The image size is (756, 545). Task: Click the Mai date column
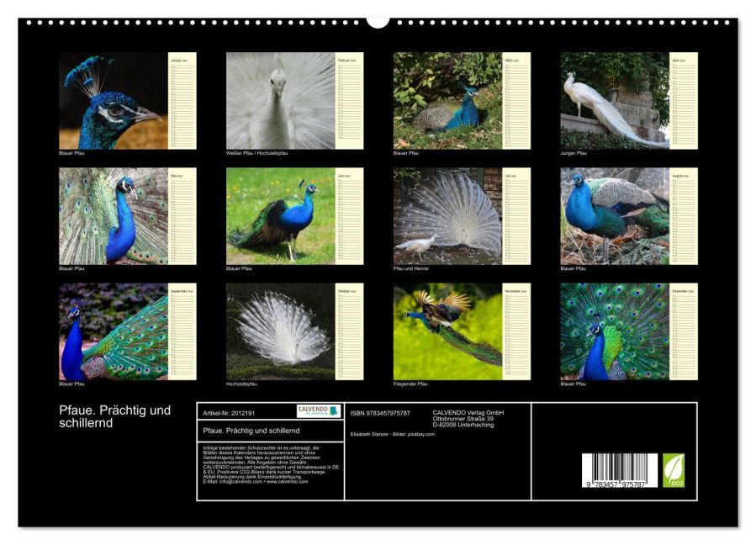coord(182,216)
